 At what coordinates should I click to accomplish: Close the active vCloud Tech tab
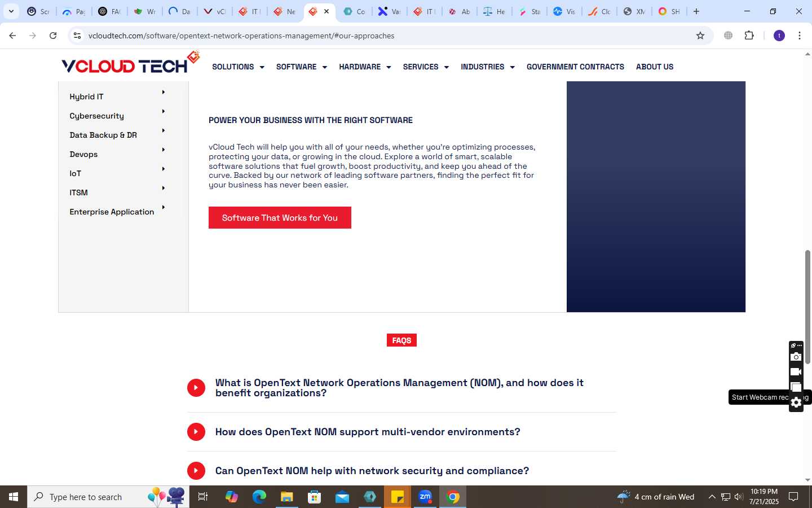coord(326,11)
